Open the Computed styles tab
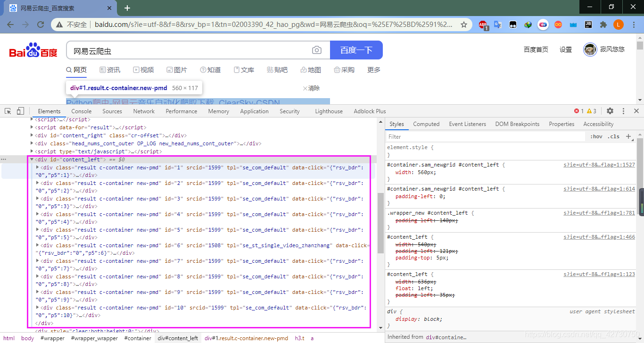 coord(426,124)
